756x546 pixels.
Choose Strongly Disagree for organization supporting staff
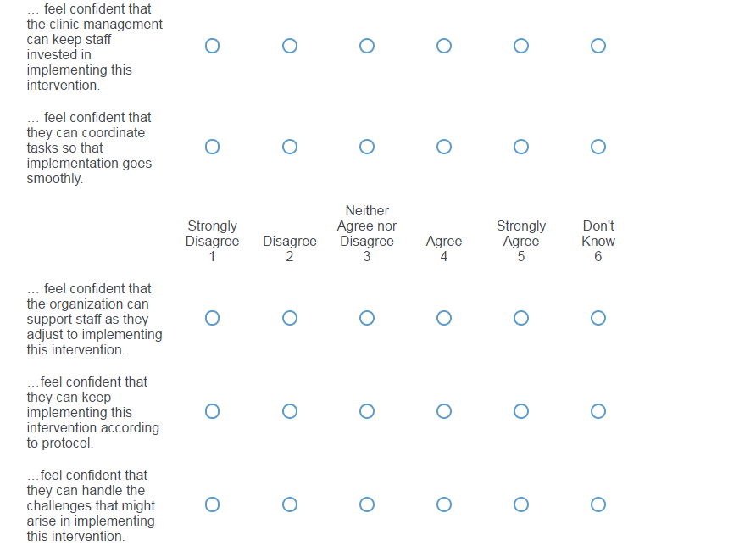point(212,318)
